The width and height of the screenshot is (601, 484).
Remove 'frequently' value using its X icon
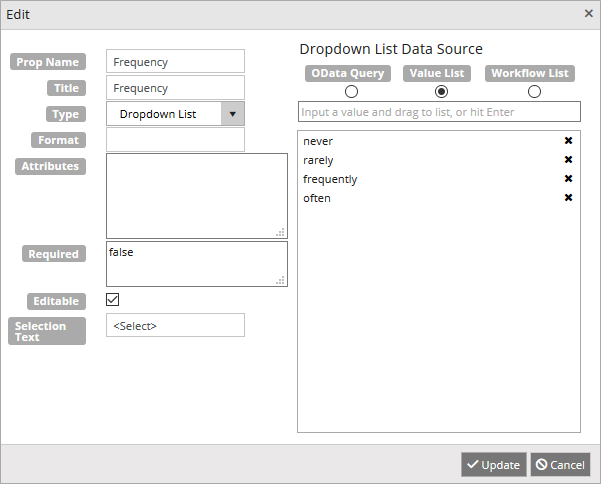pyautogui.click(x=568, y=179)
